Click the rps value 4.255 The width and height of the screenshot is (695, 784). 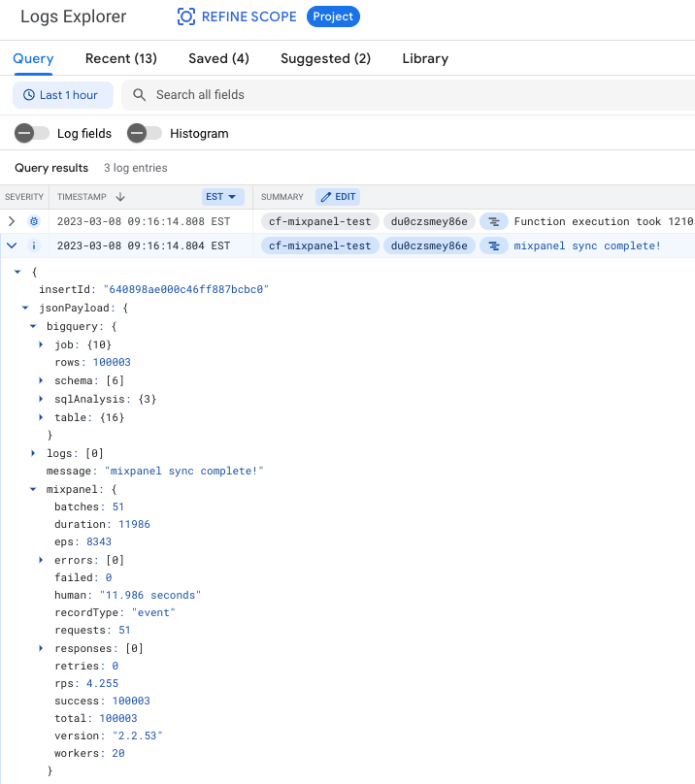[102, 683]
